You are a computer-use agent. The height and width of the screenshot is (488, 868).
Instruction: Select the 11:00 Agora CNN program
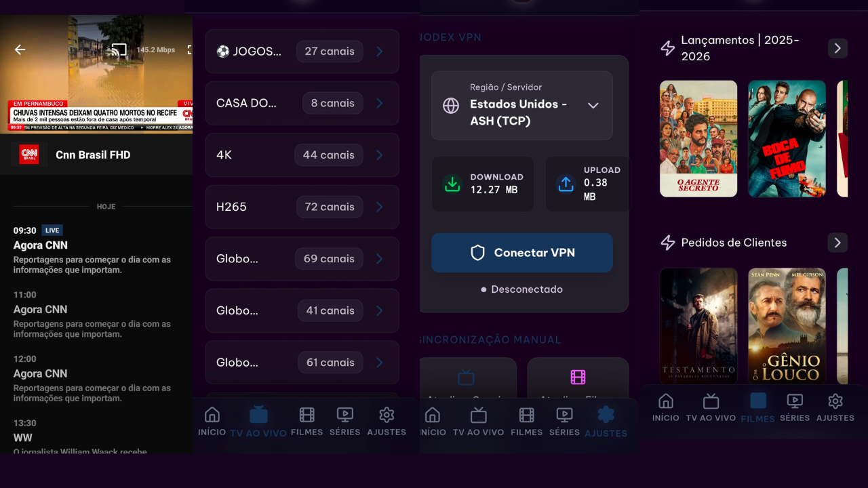click(x=95, y=314)
